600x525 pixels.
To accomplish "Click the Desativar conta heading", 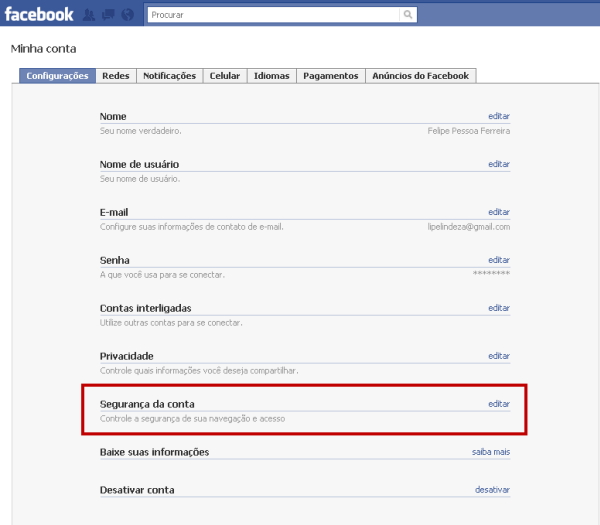I will tap(137, 490).
